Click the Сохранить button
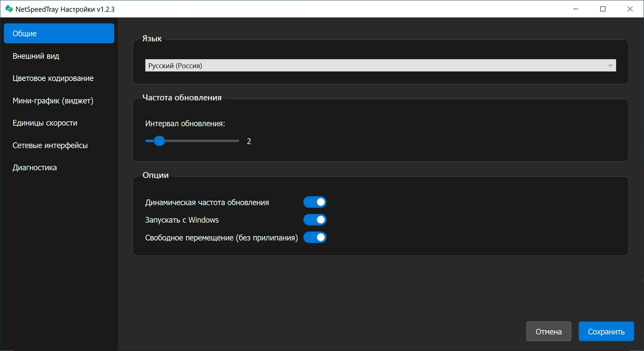Viewport: 644px width, 351px height. click(x=606, y=332)
